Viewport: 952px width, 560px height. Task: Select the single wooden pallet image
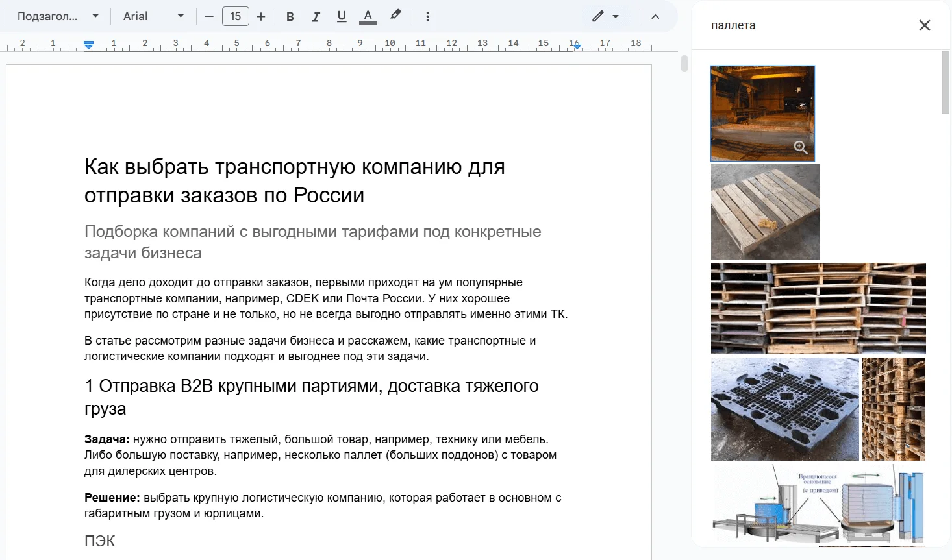point(765,212)
